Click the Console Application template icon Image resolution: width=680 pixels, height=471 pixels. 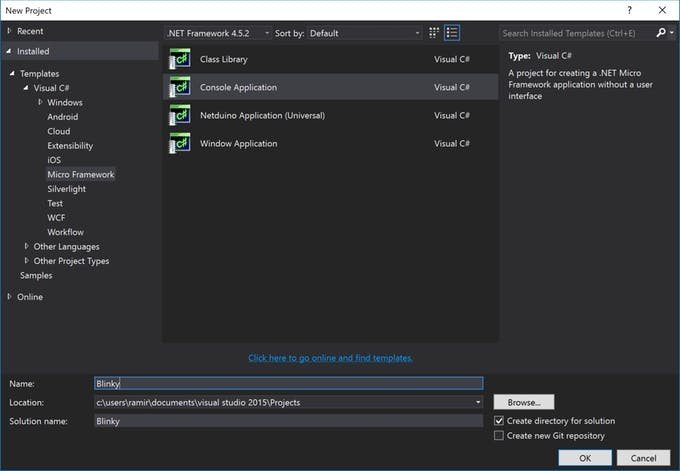180,87
